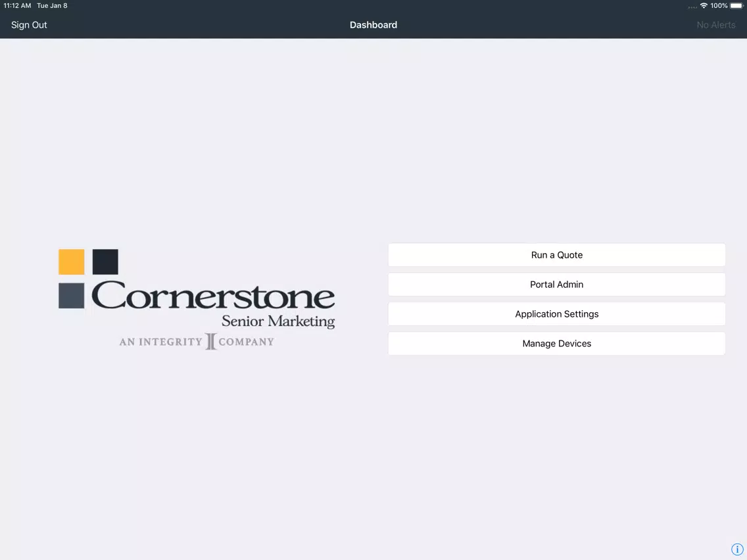This screenshot has height=560, width=747.
Task: Open Portal Admin
Action: (x=556, y=285)
